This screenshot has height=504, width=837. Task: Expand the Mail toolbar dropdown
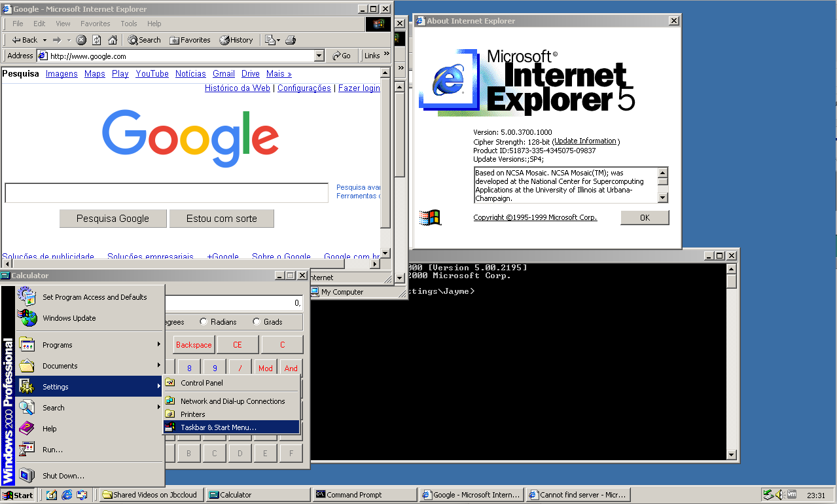click(x=278, y=40)
